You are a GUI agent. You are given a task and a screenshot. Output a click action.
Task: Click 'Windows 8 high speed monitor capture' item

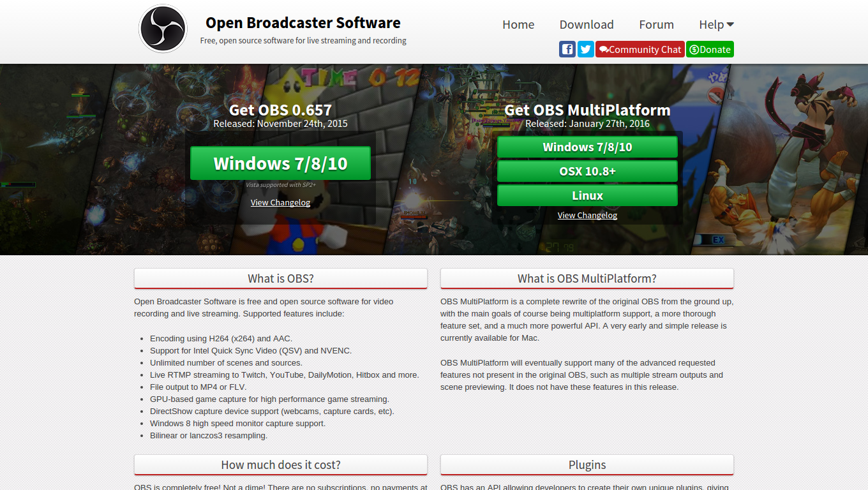click(237, 424)
